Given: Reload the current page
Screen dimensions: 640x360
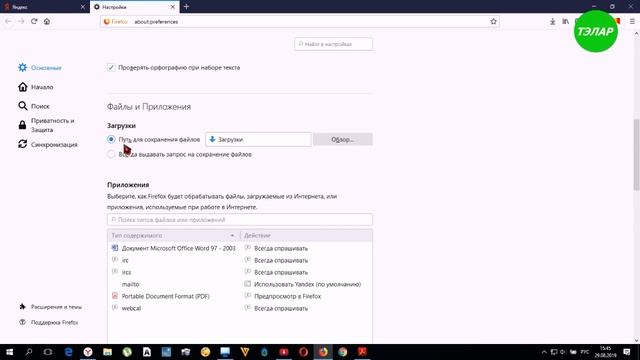Looking at the screenshot, I should 34,21.
